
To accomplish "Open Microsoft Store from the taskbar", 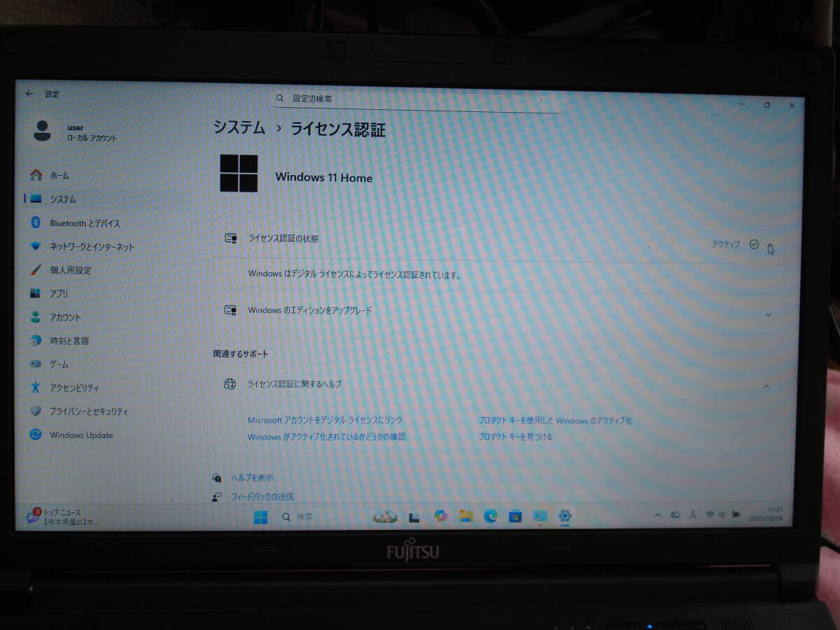I will pyautogui.click(x=515, y=517).
